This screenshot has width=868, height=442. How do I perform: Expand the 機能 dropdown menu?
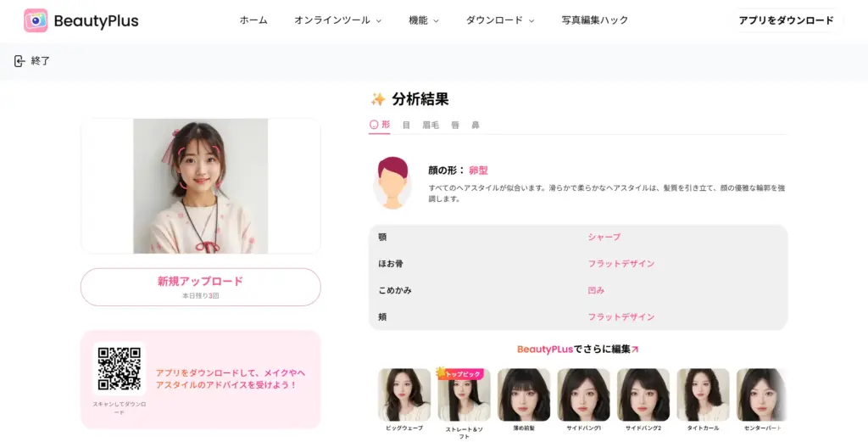point(424,20)
